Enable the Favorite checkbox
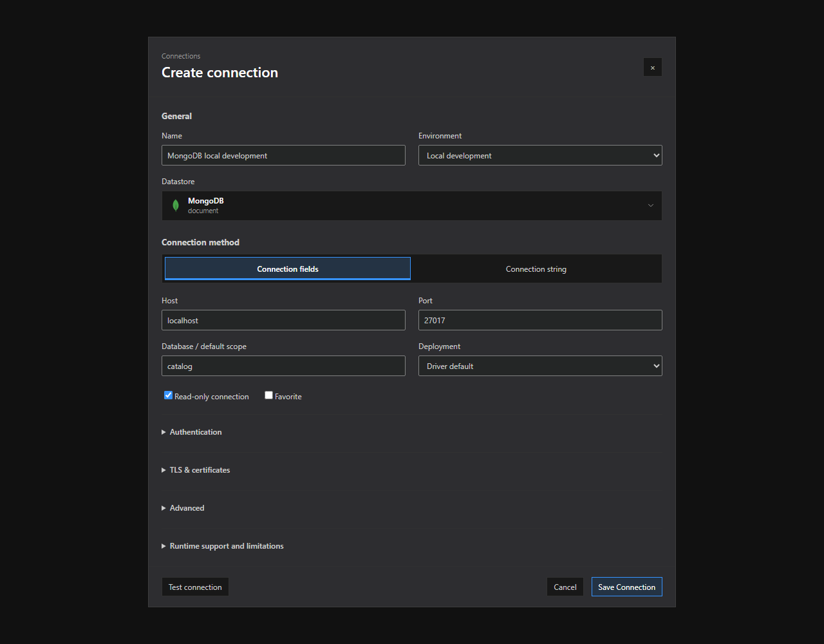 (269, 395)
